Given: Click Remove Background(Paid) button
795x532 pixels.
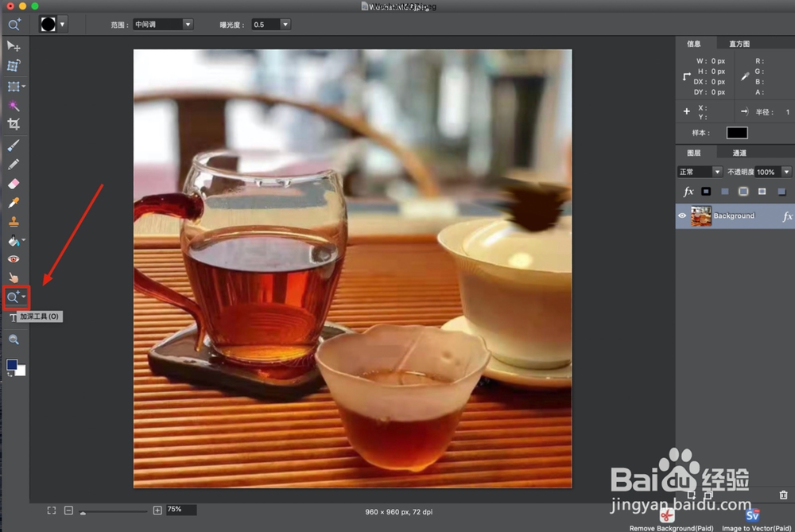Looking at the screenshot, I should (x=671, y=520).
